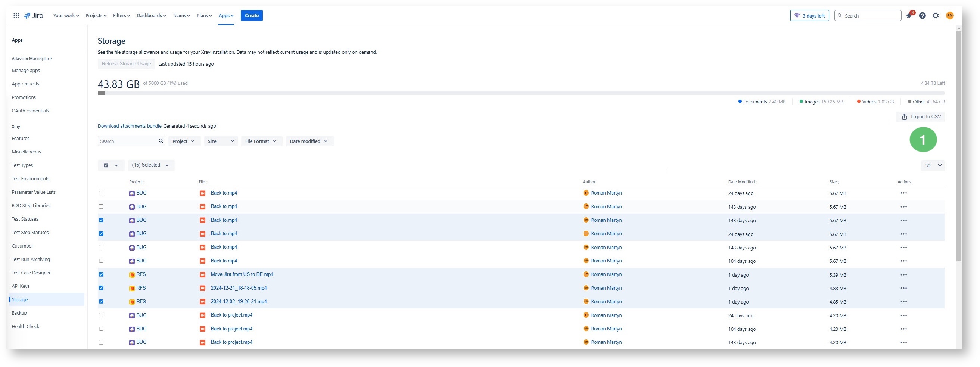Screen dimensions: 980x367
Task: Click the 3 days left trial button
Action: [x=809, y=16]
